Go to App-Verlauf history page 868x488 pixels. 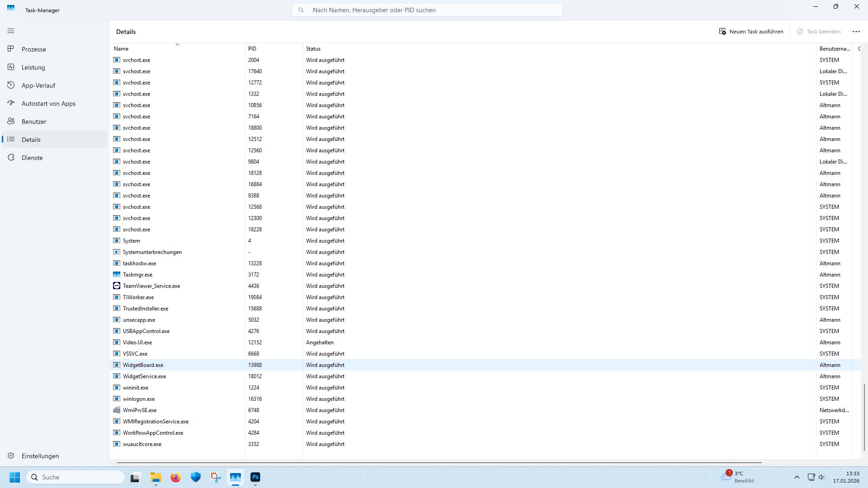pos(38,85)
